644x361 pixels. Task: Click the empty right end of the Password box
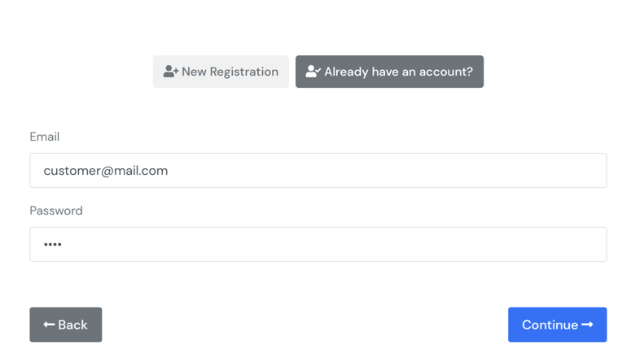click(x=570, y=244)
